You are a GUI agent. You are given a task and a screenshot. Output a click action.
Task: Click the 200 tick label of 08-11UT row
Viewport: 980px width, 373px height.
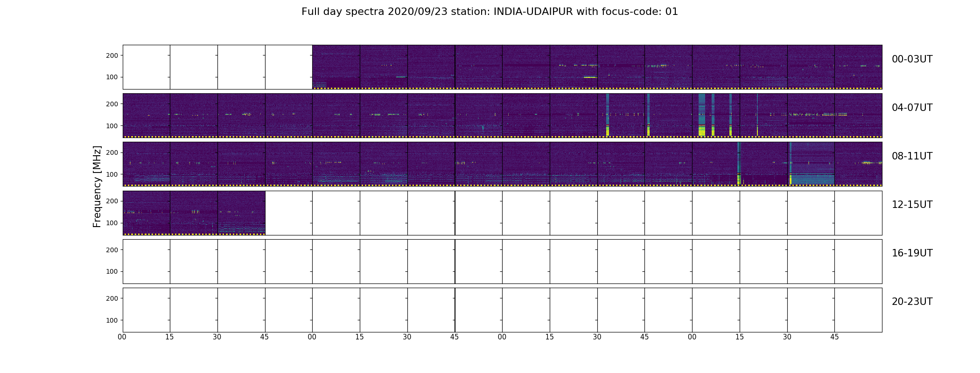[x=112, y=152]
